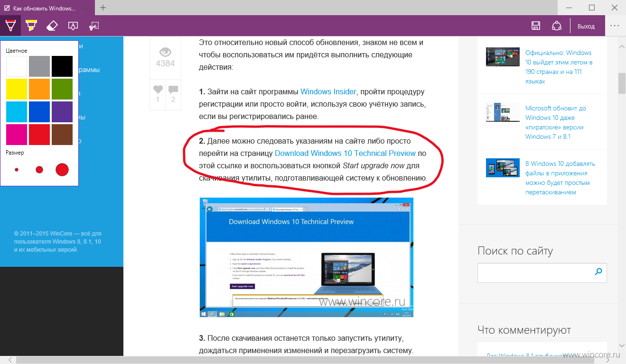The image size is (626, 364).
Task: Open thumbnail of Официально: Windows 10 article
Action: pyautogui.click(x=503, y=56)
